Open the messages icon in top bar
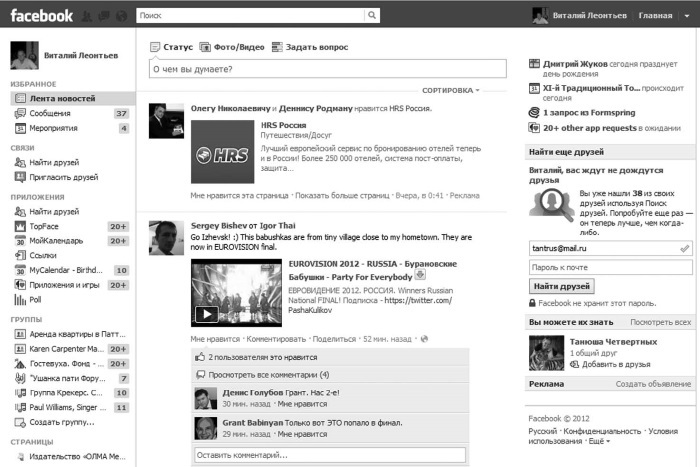The width and height of the screenshot is (700, 467). (x=104, y=16)
